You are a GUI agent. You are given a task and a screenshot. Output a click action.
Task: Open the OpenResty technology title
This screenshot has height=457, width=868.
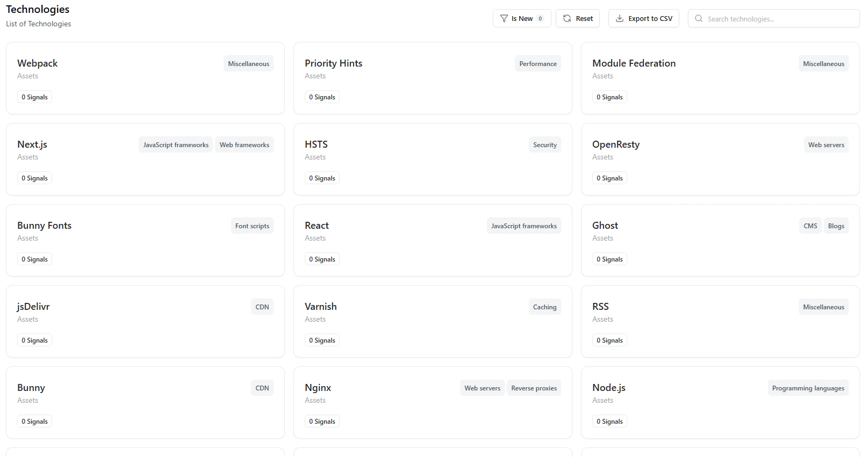[x=616, y=144]
